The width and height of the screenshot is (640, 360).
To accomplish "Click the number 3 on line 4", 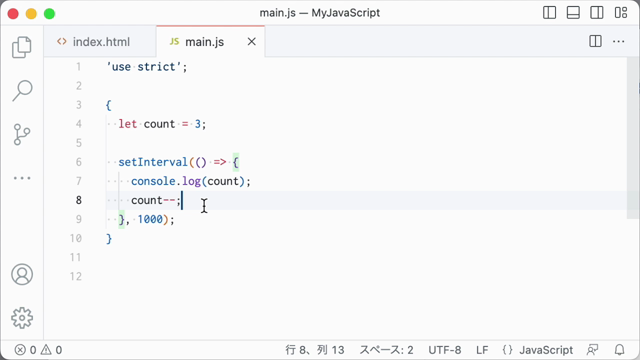I will (x=198, y=124).
